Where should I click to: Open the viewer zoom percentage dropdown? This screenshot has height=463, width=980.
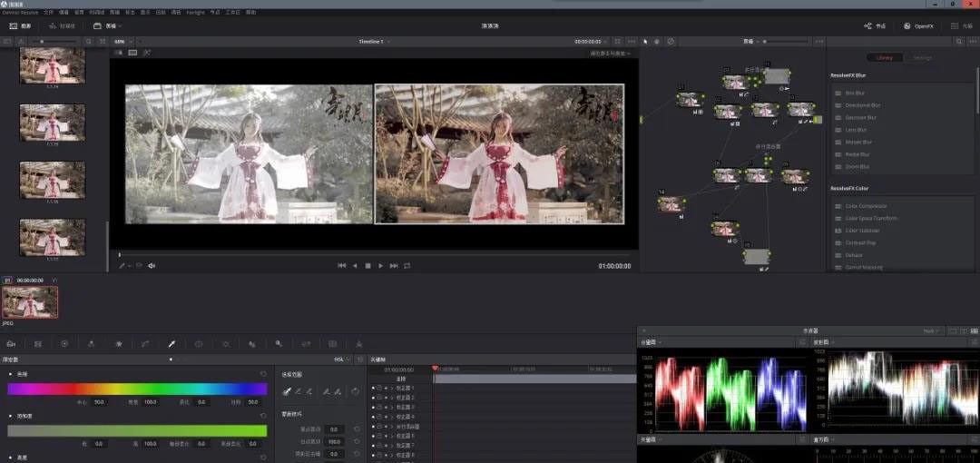[123, 41]
